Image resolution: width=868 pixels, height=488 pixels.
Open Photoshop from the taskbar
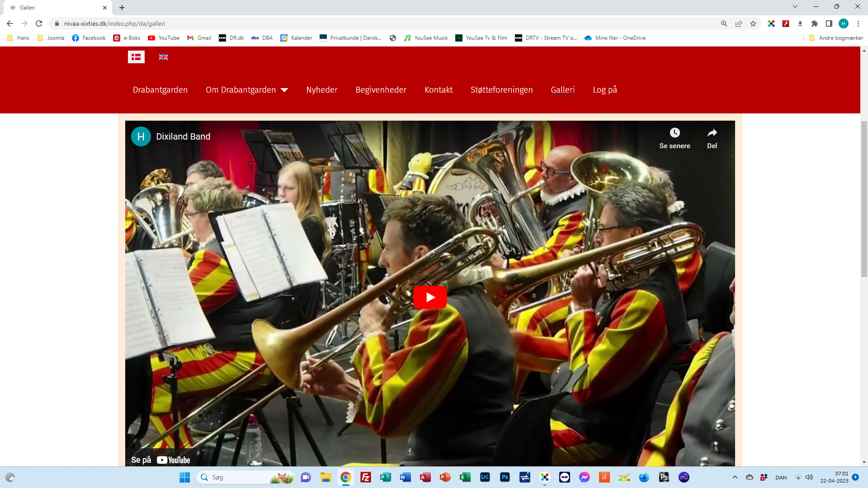pyautogui.click(x=505, y=477)
